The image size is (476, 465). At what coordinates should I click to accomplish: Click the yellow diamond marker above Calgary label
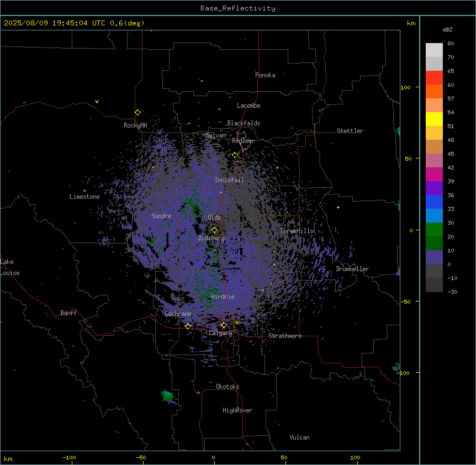tap(224, 325)
